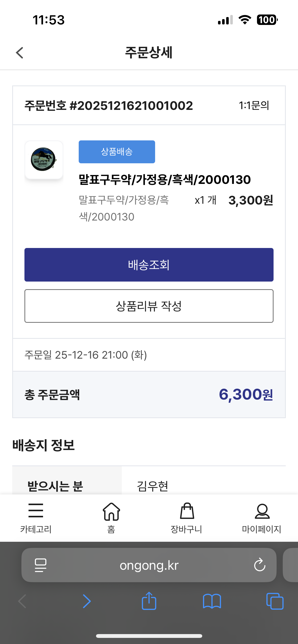Tap the shoe polish product thumbnail
Viewport: 298px width, 644px height.
(44, 160)
